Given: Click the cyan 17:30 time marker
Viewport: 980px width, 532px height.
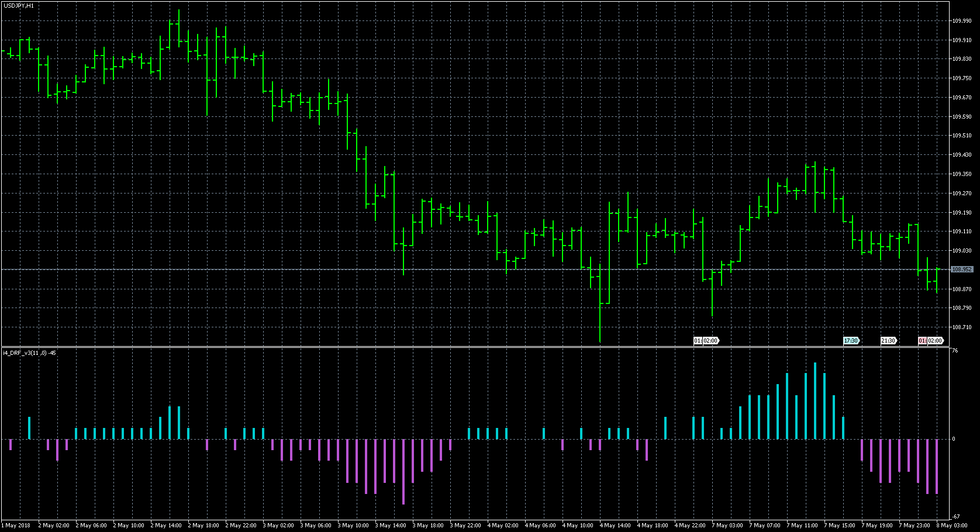Looking at the screenshot, I should coord(851,340).
